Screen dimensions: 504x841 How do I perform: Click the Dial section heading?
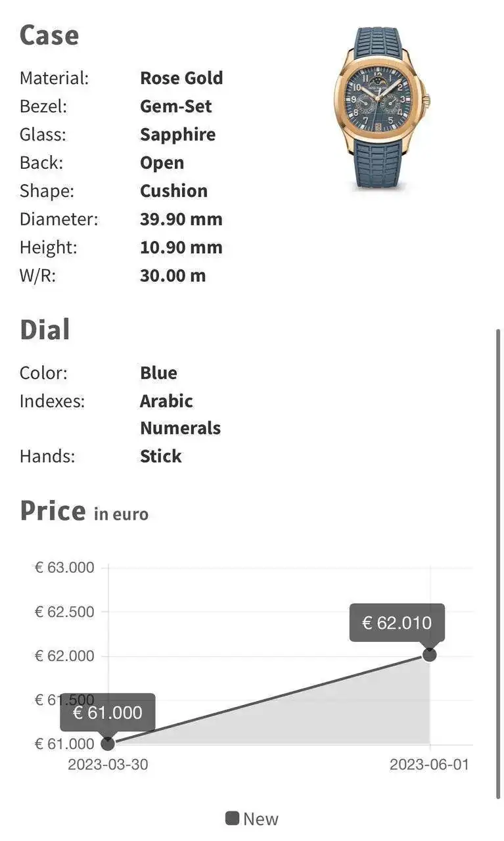(45, 330)
